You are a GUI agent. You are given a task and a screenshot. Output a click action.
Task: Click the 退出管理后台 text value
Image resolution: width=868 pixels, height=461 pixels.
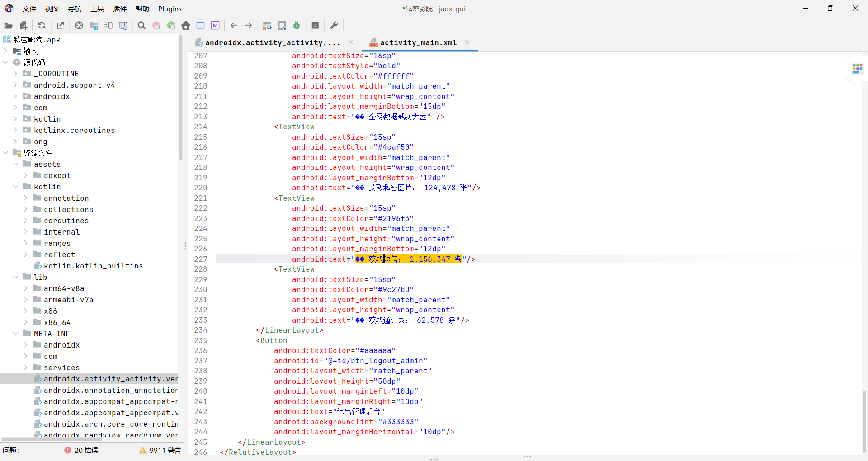click(359, 411)
